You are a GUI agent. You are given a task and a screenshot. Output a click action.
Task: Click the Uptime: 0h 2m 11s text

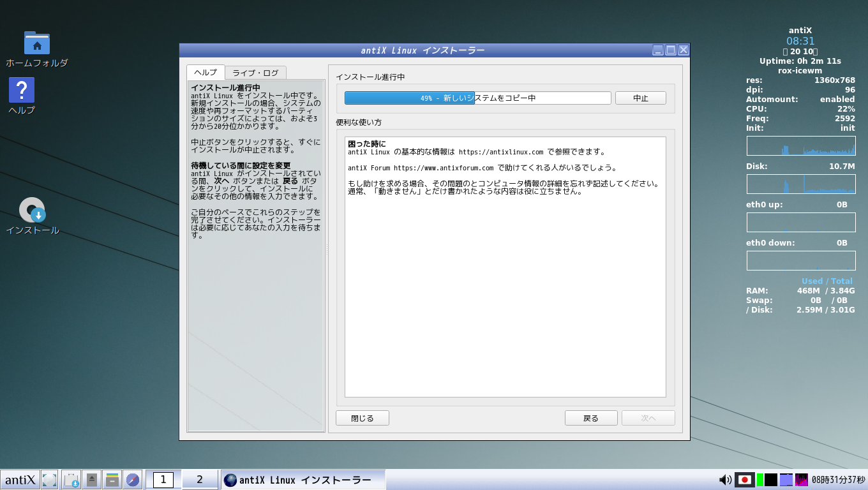[800, 61]
